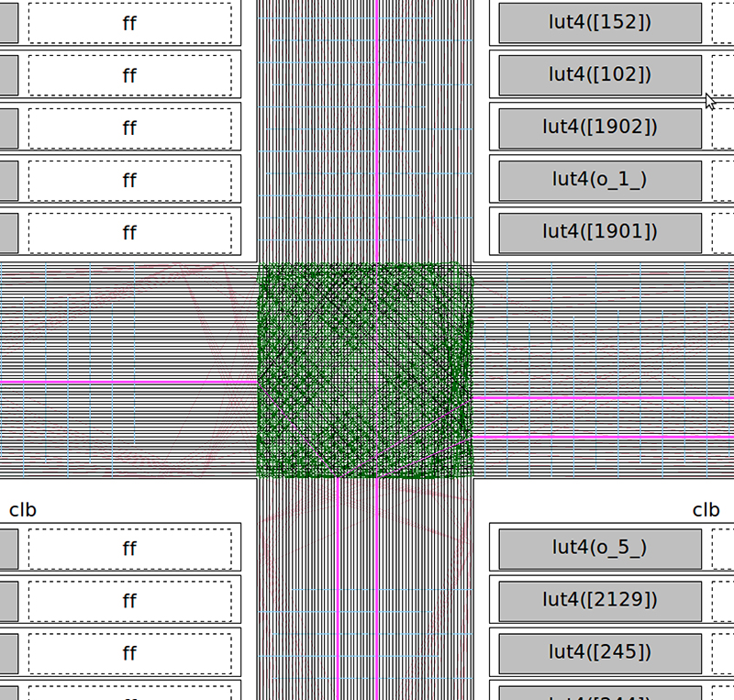734x700 pixels.
Task: Click the lut4([152]) block
Action: coord(600,23)
